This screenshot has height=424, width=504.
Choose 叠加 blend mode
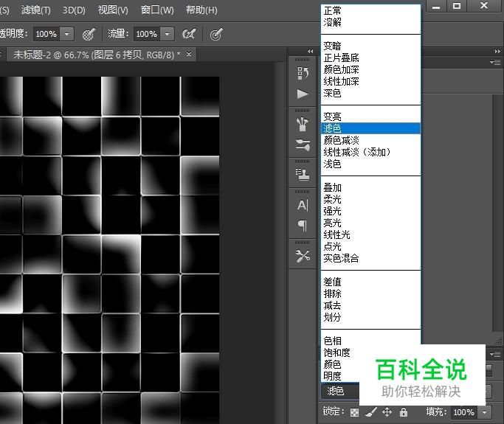370,187
